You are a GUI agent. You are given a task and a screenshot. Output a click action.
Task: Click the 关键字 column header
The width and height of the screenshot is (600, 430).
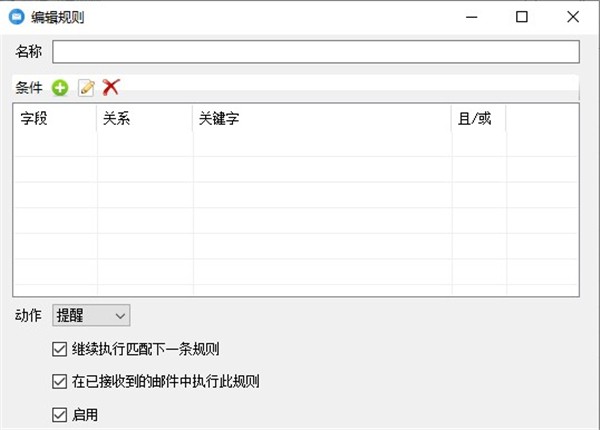[x=322, y=119]
